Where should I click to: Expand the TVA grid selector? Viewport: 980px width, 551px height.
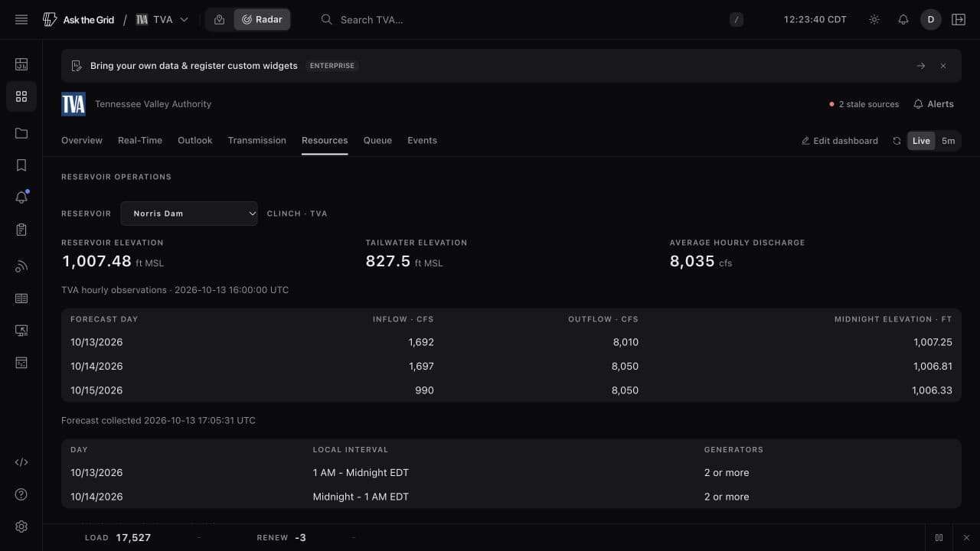click(162, 20)
